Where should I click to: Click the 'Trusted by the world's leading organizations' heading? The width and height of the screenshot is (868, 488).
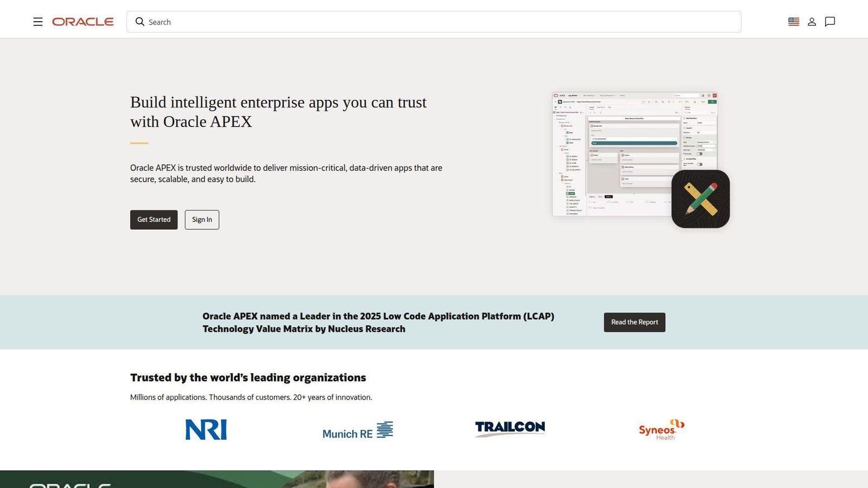pyautogui.click(x=248, y=377)
